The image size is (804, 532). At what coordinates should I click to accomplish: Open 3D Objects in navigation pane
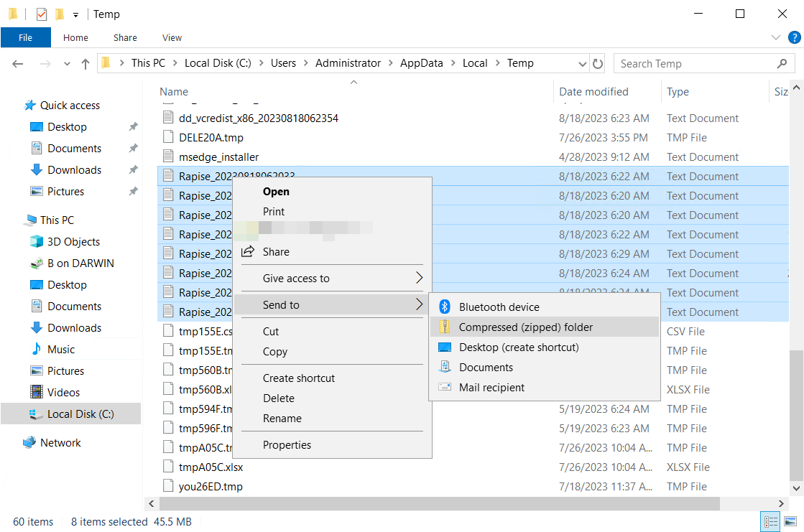[x=73, y=241]
